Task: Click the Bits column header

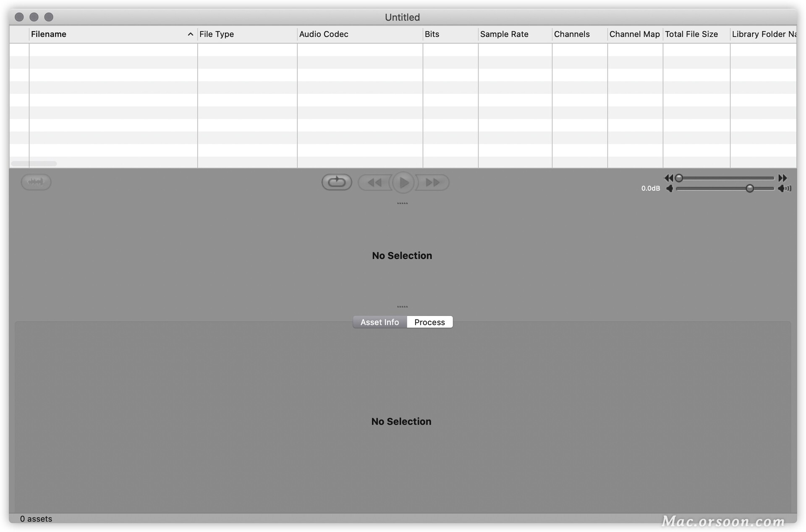Action: pyautogui.click(x=450, y=34)
